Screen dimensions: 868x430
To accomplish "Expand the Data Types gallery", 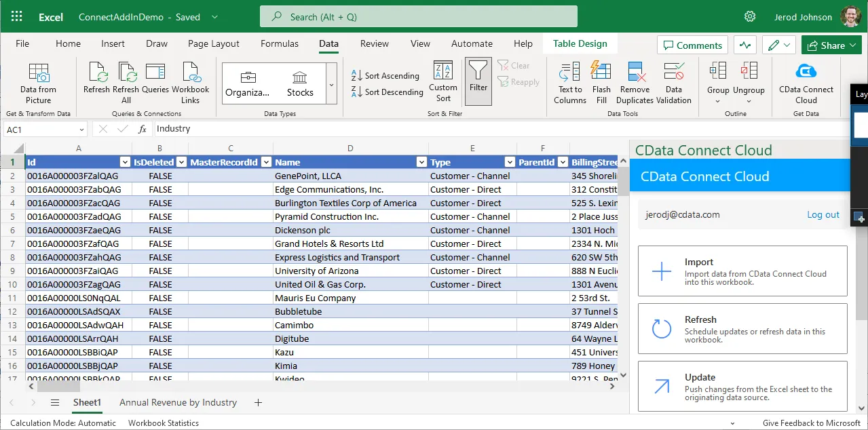I will click(331, 84).
